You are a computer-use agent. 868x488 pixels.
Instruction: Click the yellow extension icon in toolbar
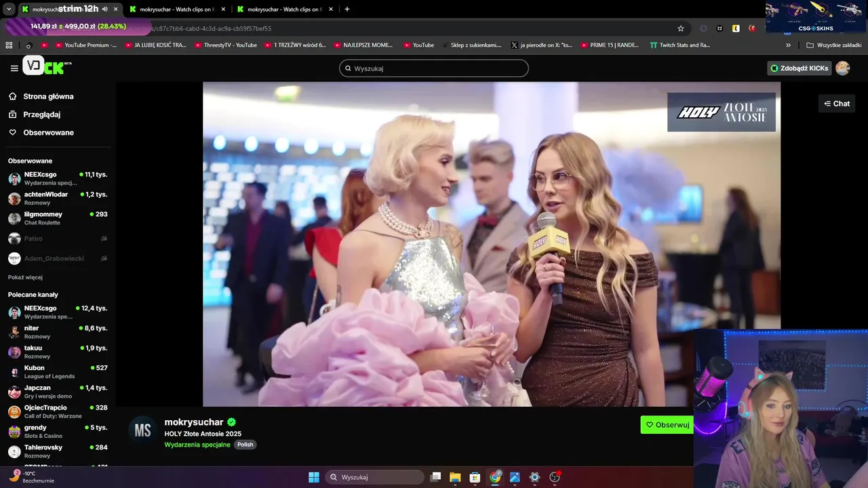click(x=736, y=28)
